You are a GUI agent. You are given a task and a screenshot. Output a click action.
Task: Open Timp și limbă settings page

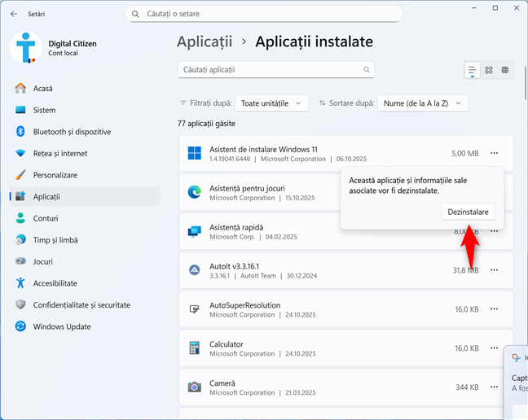point(85,240)
